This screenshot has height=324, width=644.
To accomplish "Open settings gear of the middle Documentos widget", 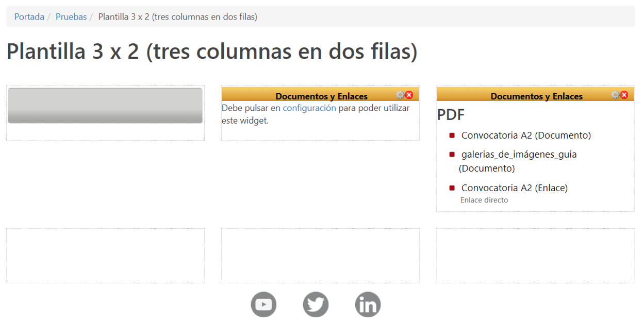I will [x=400, y=95].
